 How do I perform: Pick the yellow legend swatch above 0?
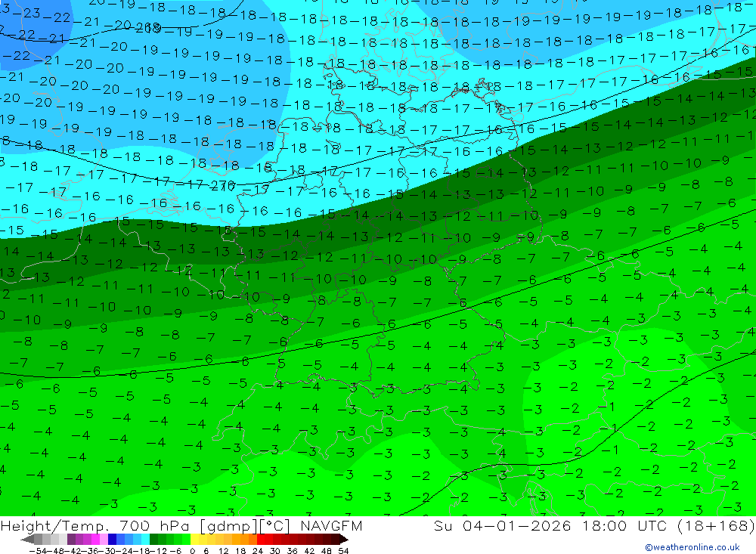[195, 540]
